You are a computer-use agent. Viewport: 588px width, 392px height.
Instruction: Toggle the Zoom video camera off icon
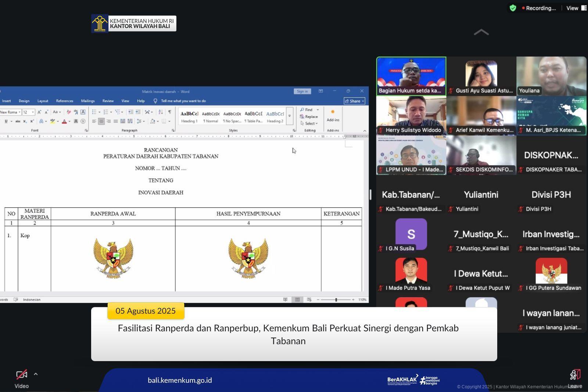click(22, 375)
